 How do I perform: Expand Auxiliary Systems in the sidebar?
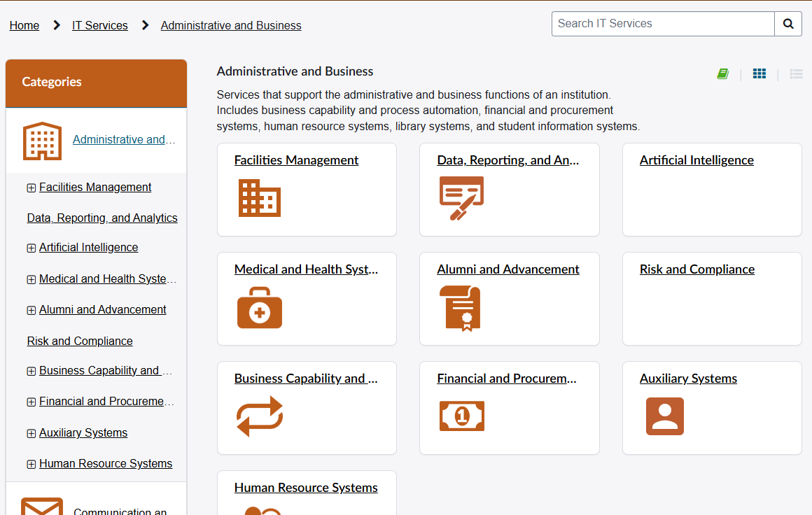click(x=31, y=433)
